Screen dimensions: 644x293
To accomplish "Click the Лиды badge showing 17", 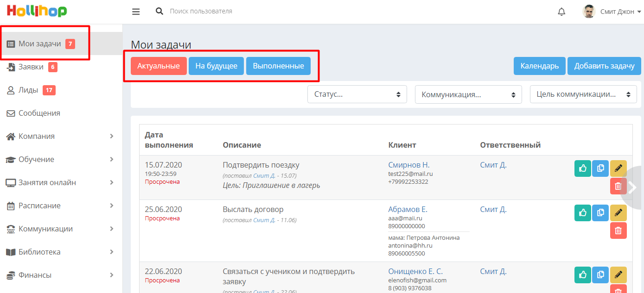I will [49, 90].
